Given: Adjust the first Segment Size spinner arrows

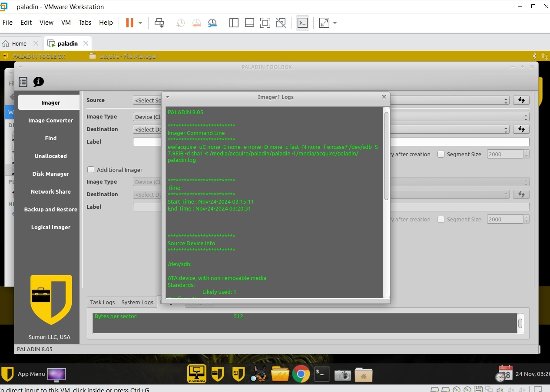Looking at the screenshot, I should [x=527, y=154].
